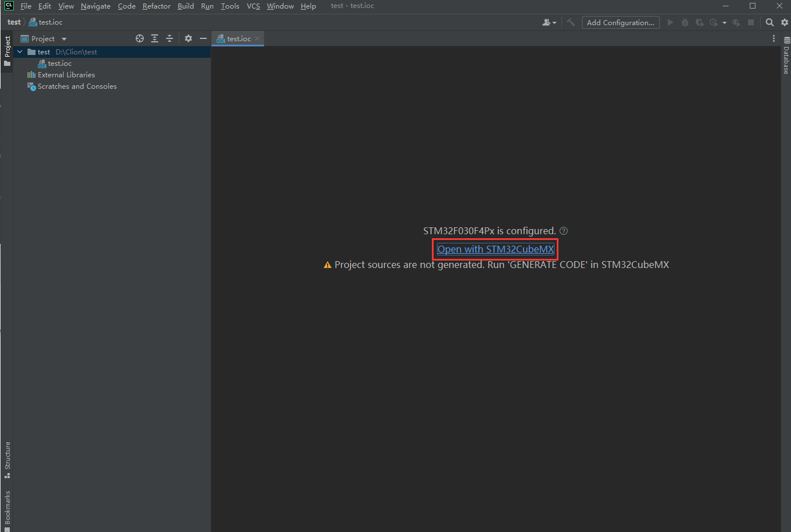Click the Build hammer icon
Viewport: 791px width, 532px height.
tap(571, 22)
